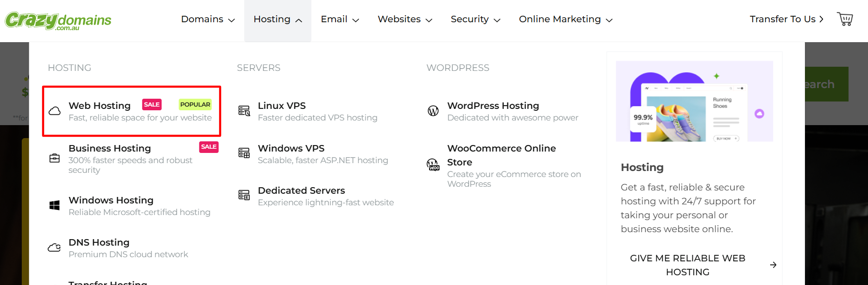Click 'Scalable, faster ASP.NET hosting' text
Image resolution: width=868 pixels, height=285 pixels.
pos(323,160)
